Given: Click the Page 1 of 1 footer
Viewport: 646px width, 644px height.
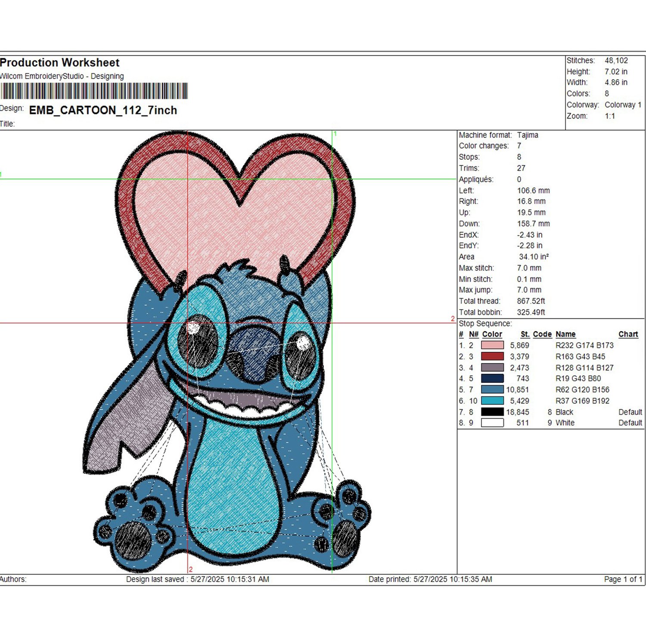Looking at the screenshot, I should [623, 579].
